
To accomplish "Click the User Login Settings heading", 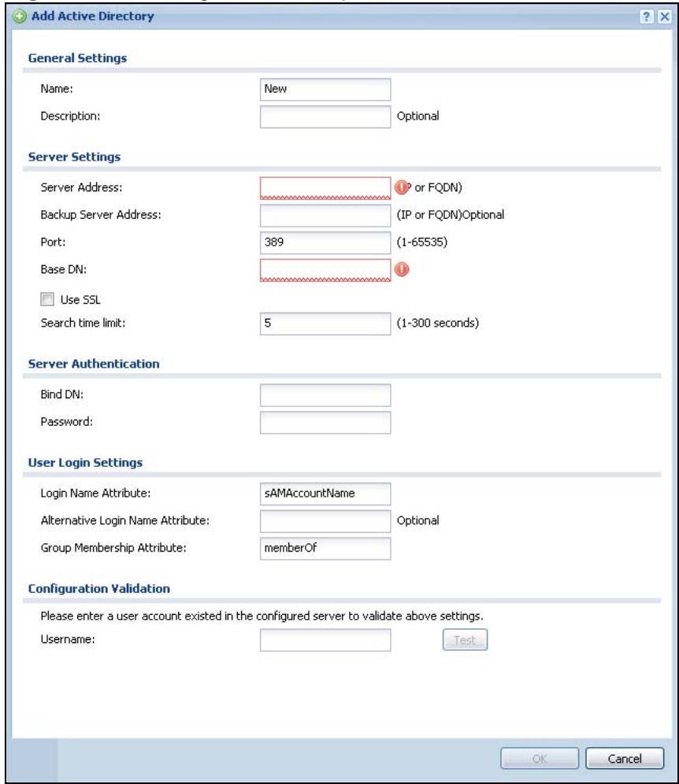I will 86,463.
